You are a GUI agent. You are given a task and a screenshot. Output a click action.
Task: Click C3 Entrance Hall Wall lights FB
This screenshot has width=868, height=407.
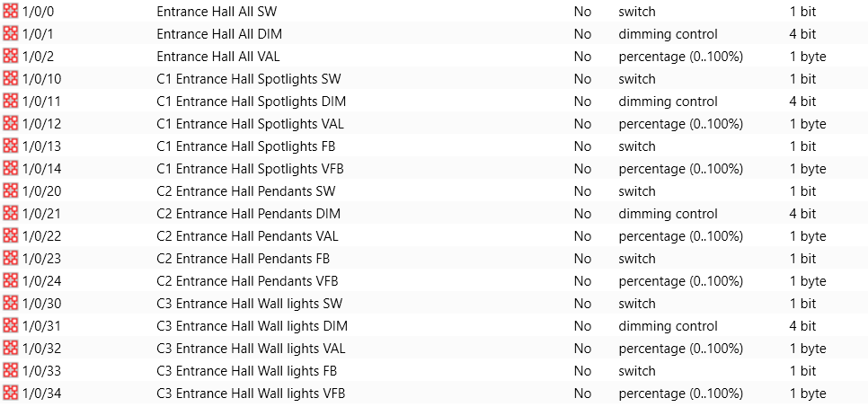click(x=247, y=370)
